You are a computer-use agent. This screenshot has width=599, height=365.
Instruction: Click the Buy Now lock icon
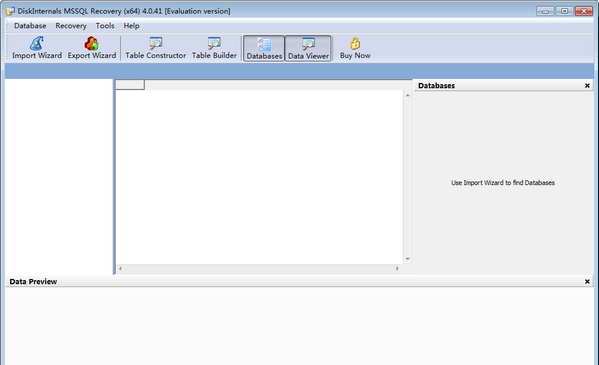(x=355, y=43)
